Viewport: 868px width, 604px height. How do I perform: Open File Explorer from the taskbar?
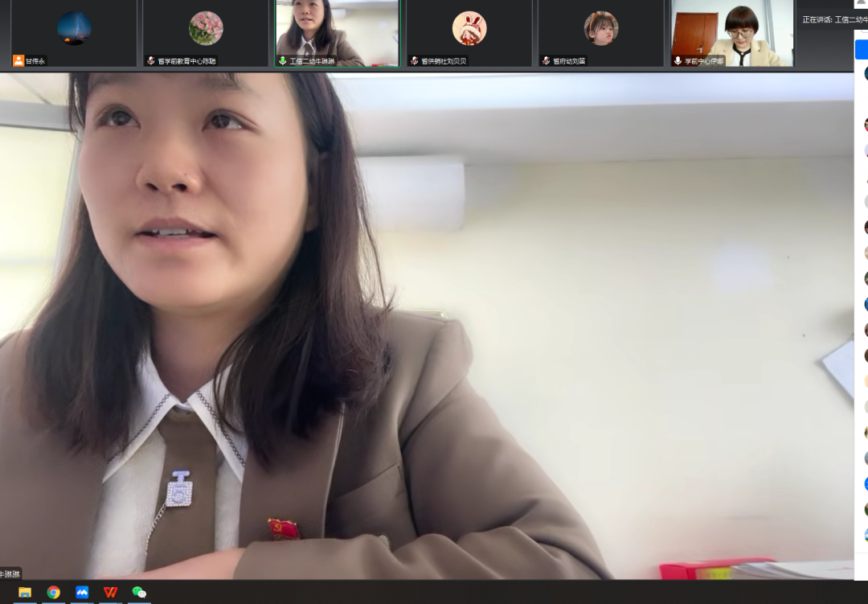[x=25, y=592]
